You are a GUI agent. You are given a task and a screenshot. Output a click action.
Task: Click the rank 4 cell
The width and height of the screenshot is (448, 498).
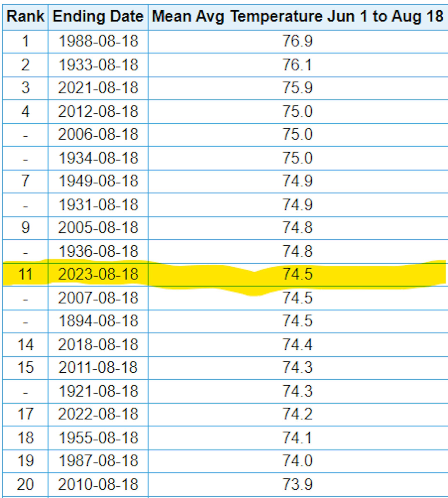coord(25,111)
